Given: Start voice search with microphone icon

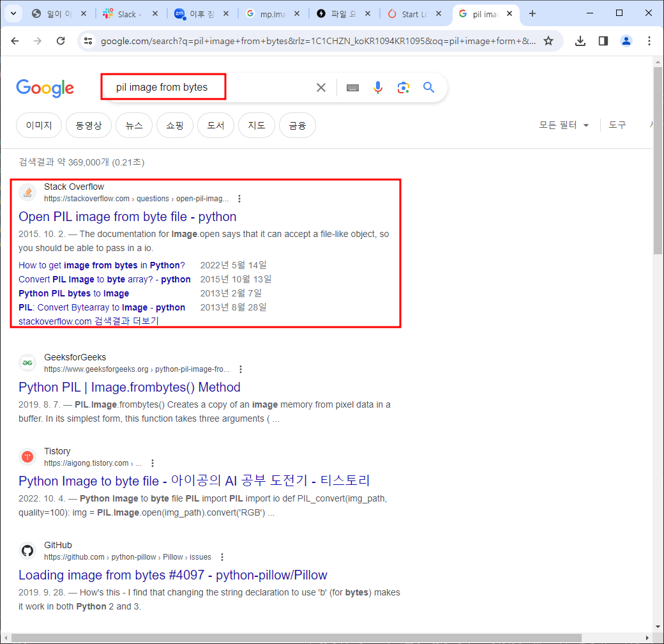Looking at the screenshot, I should click(x=378, y=88).
